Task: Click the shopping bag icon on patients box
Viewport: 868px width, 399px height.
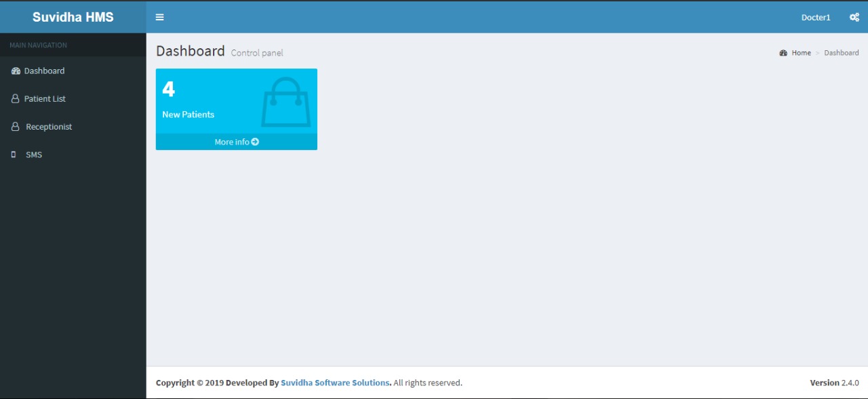Action: tap(286, 102)
